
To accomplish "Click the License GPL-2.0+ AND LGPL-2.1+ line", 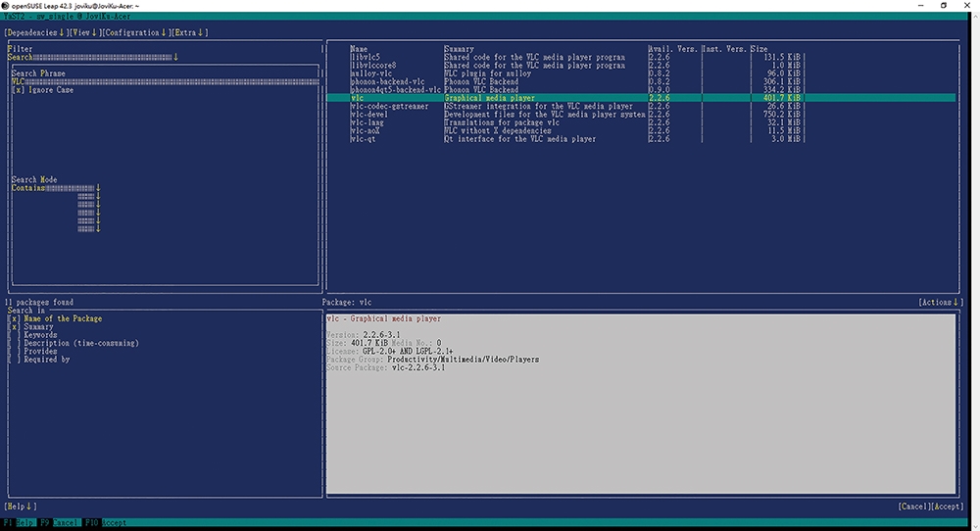I will [x=389, y=351].
